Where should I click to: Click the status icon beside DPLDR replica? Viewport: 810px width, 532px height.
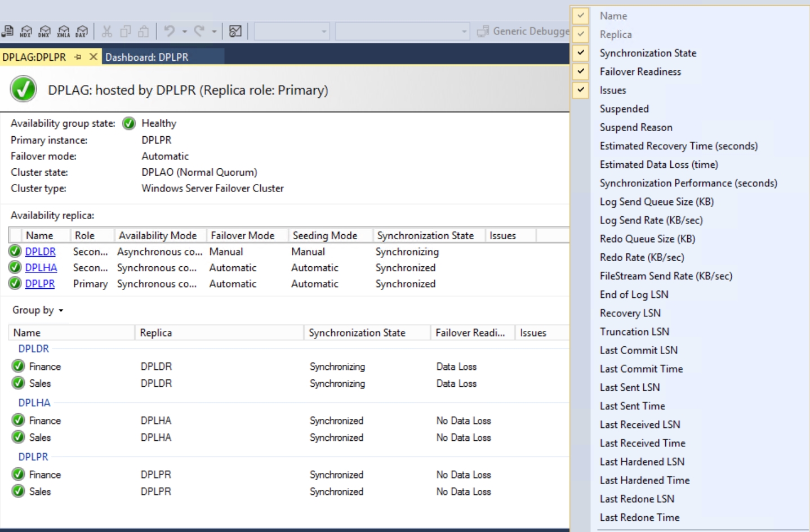(x=15, y=251)
